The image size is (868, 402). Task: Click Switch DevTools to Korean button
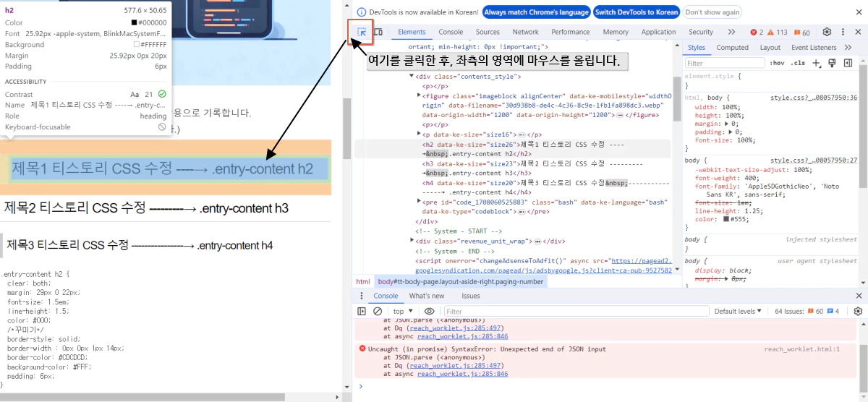(637, 12)
